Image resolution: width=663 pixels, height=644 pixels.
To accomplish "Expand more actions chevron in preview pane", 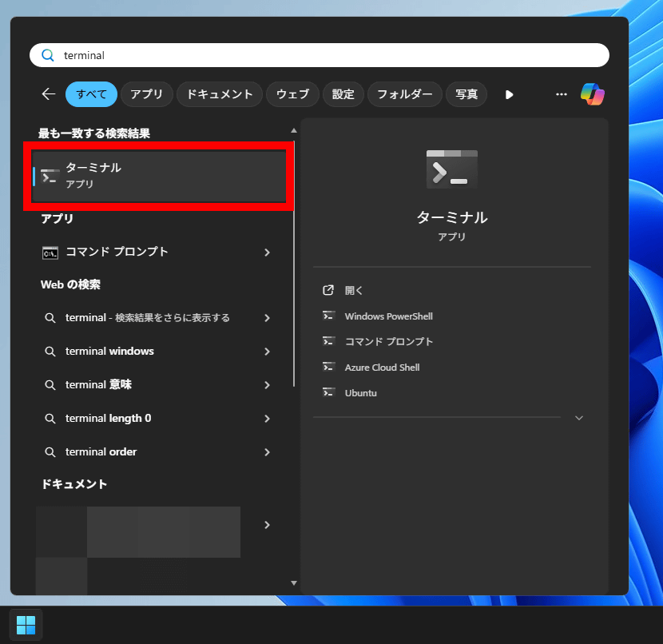I will (579, 418).
